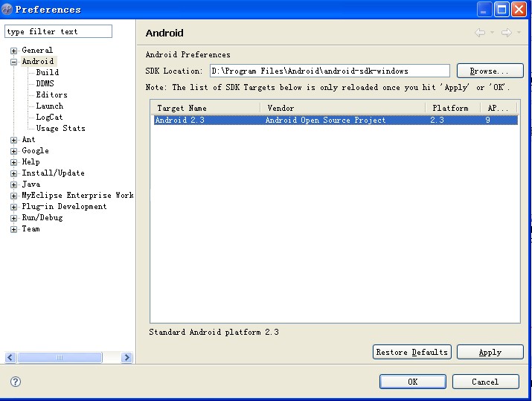Select the Android 2.3 target row
532x401 pixels.
coord(336,120)
